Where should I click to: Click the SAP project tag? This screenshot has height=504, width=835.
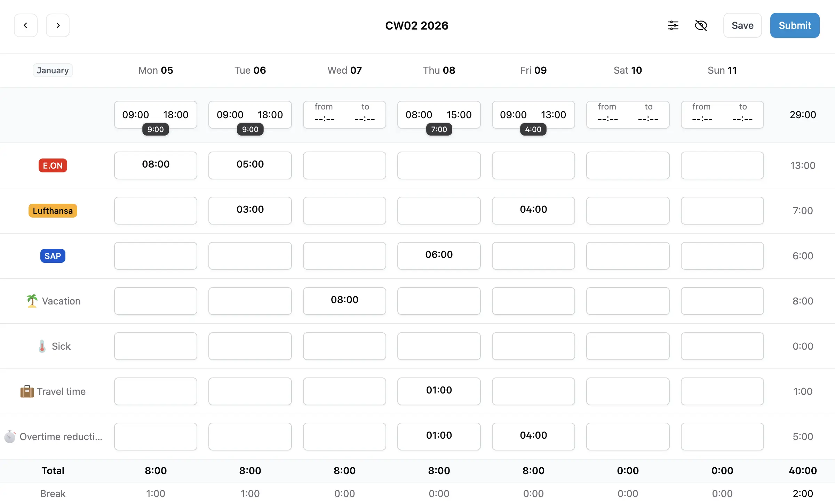53,256
